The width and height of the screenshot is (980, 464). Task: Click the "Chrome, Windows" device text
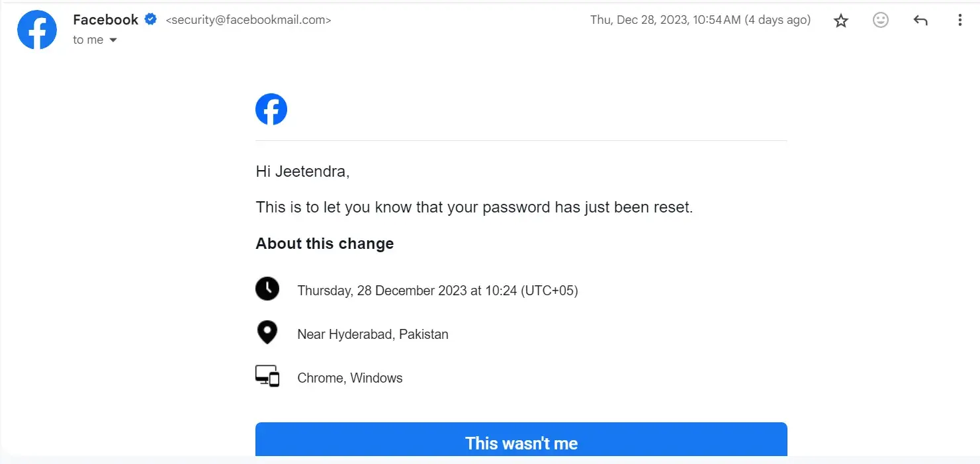click(350, 378)
